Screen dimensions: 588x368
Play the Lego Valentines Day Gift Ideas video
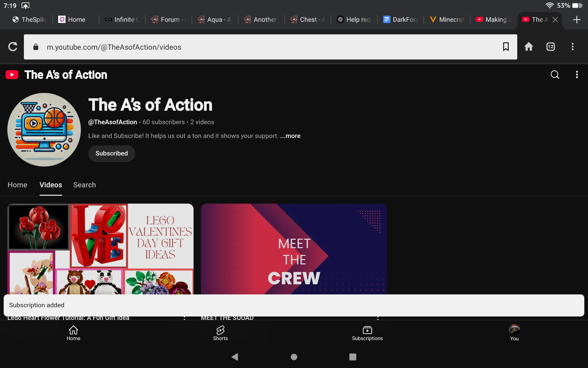[x=100, y=249]
